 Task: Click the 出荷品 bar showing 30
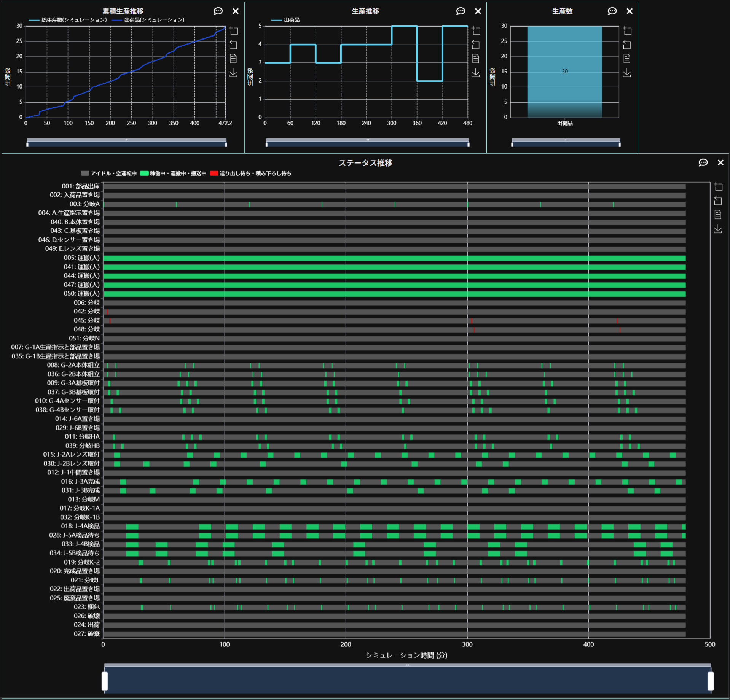coord(564,72)
